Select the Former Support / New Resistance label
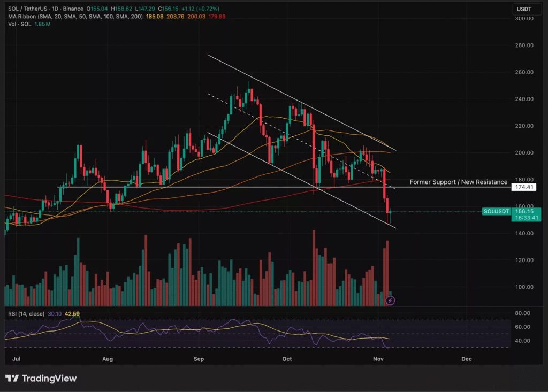Viewport: 548px width, 392px height. (458, 182)
